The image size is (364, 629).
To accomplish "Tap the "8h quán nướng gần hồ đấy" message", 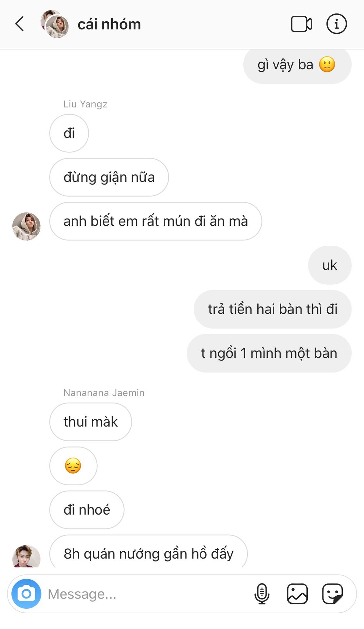I will (x=148, y=554).
